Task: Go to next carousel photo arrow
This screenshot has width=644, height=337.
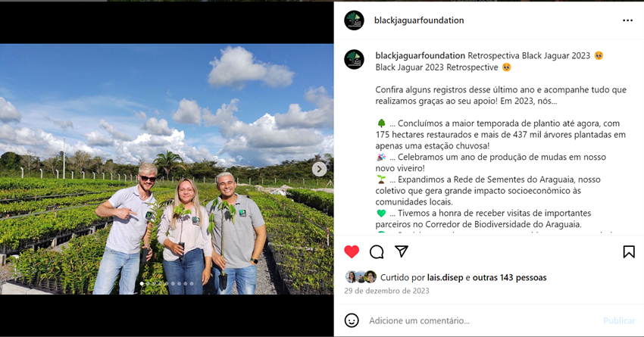Action: coord(319,169)
